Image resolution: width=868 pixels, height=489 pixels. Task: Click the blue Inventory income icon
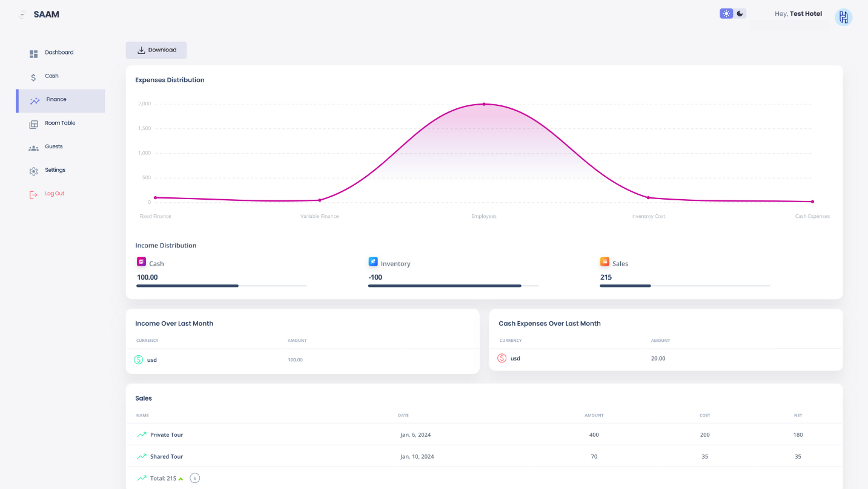[373, 262]
